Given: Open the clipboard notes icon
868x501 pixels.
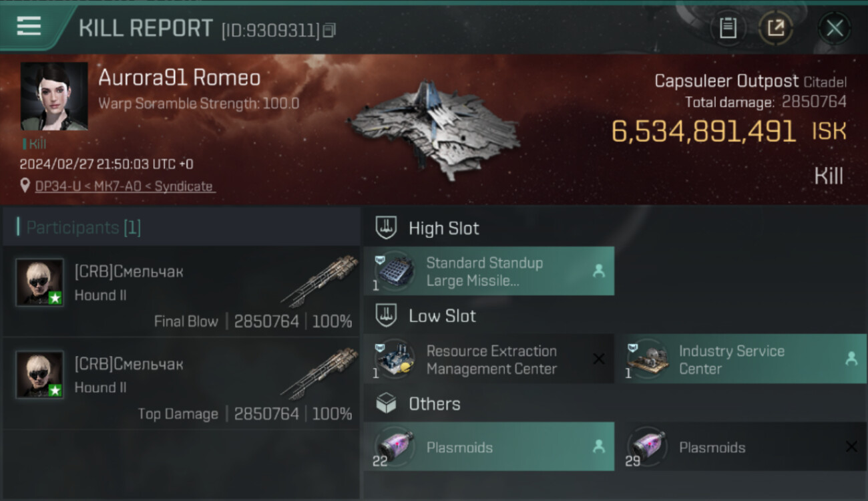Looking at the screenshot, I should pyautogui.click(x=727, y=28).
